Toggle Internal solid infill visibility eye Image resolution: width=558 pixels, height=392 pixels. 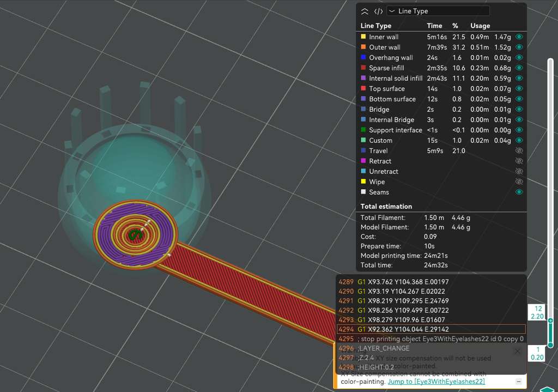coord(519,78)
